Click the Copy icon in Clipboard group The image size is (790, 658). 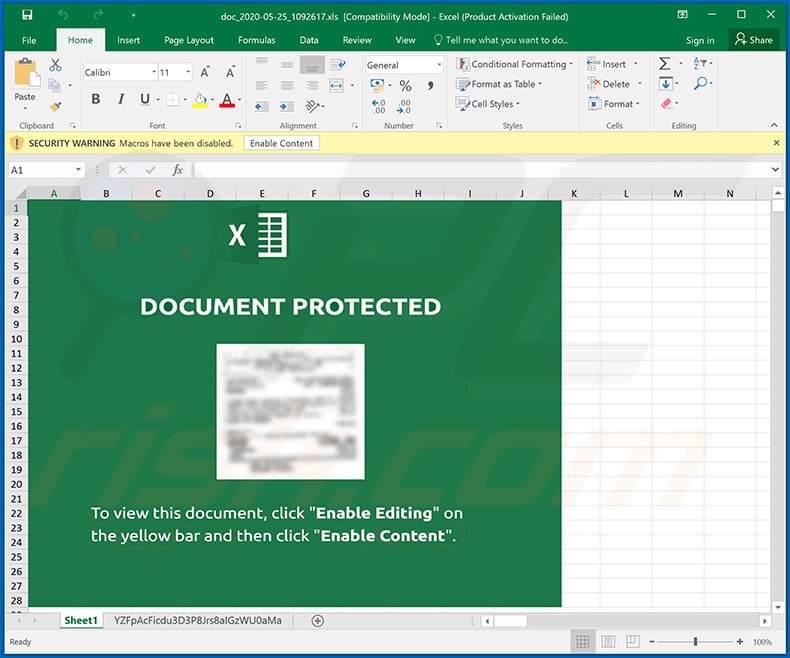[54, 86]
